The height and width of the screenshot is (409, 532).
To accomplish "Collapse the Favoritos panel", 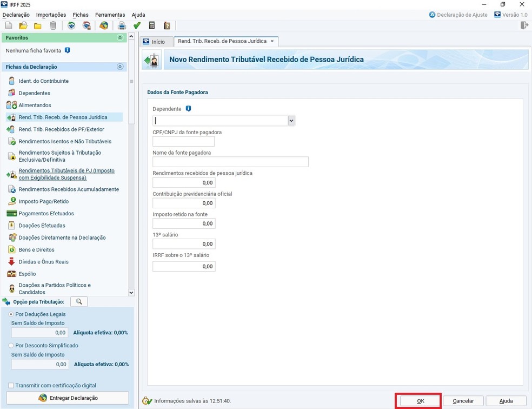I will [x=120, y=38].
